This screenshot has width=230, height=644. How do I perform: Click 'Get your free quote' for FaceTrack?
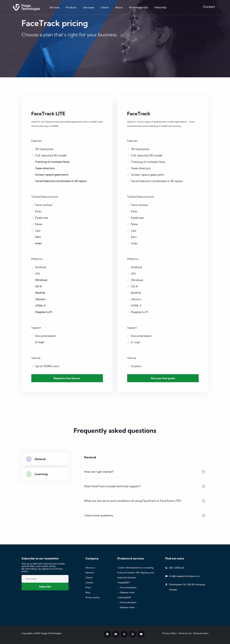[163, 378]
